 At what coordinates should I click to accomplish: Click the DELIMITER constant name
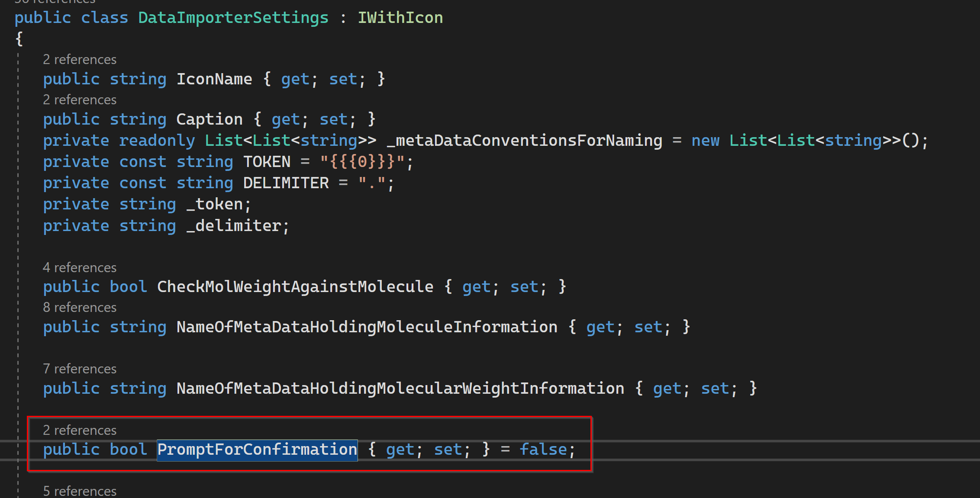(286, 183)
